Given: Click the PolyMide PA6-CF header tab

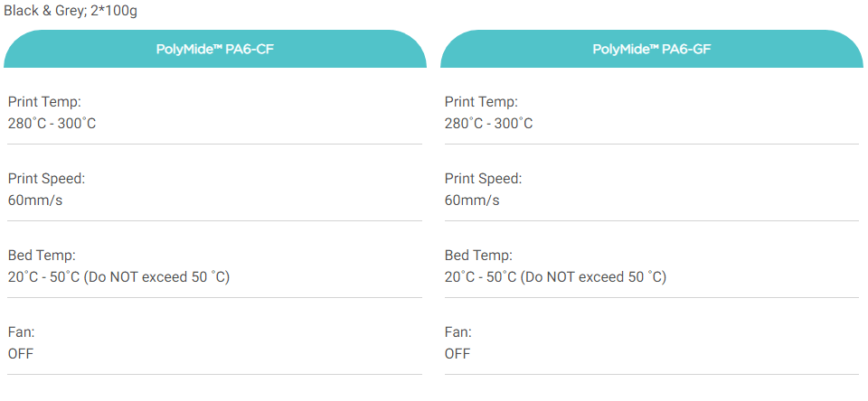Looking at the screenshot, I should pyautogui.click(x=214, y=50).
